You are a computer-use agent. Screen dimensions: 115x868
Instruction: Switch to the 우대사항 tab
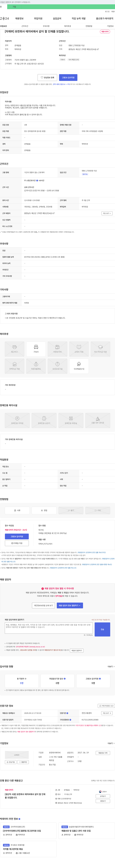(x=46, y=26)
